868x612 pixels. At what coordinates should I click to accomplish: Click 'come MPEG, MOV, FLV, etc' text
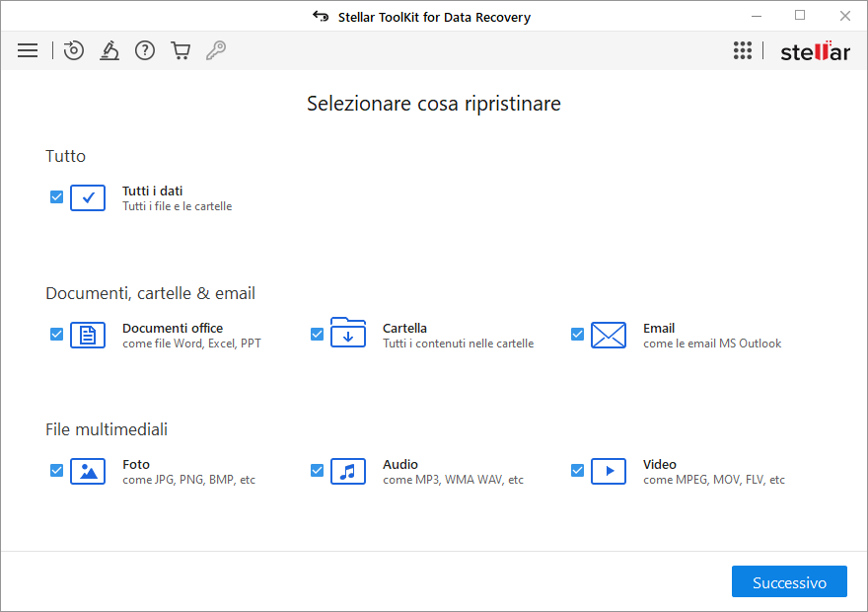pos(714,480)
